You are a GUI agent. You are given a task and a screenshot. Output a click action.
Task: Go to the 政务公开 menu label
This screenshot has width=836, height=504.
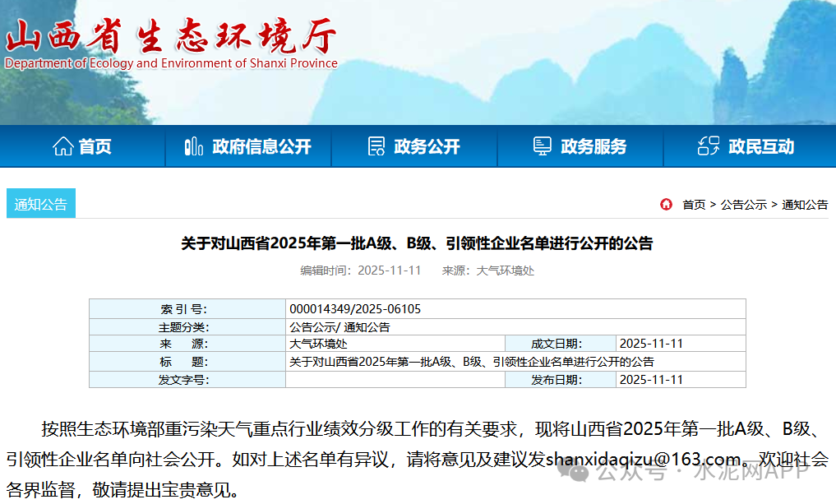427,146
